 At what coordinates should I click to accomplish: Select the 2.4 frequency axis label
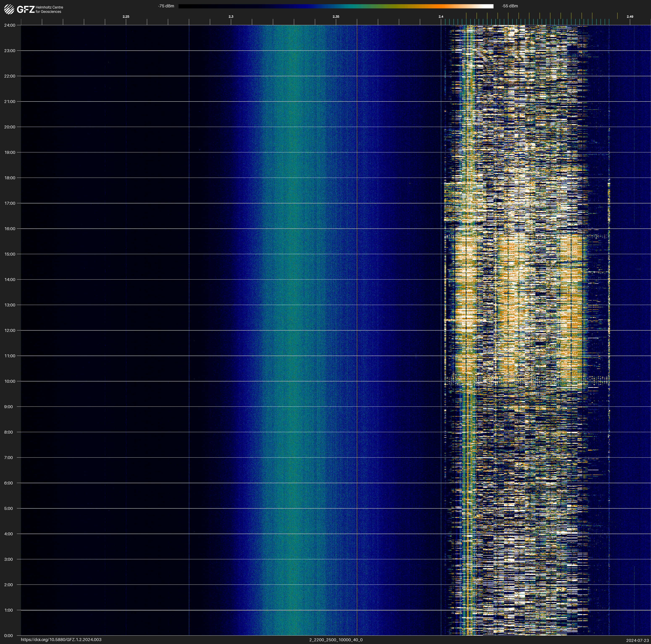click(x=441, y=17)
